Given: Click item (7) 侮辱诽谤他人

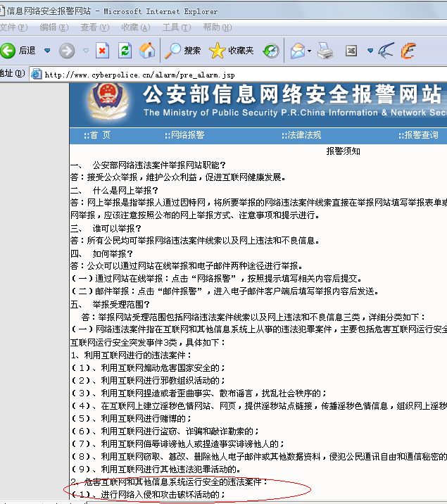Looking at the screenshot, I should pos(177,444).
